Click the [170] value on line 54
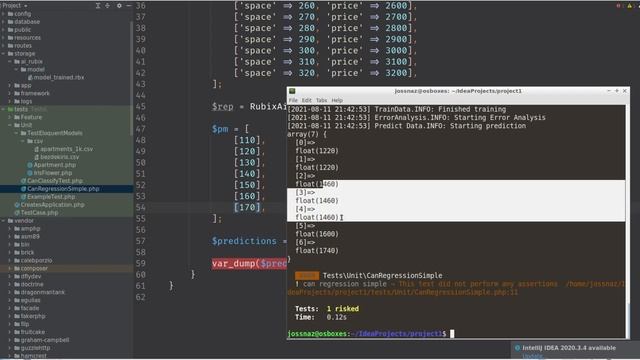Screen dimensions: 640x360 point(247,207)
